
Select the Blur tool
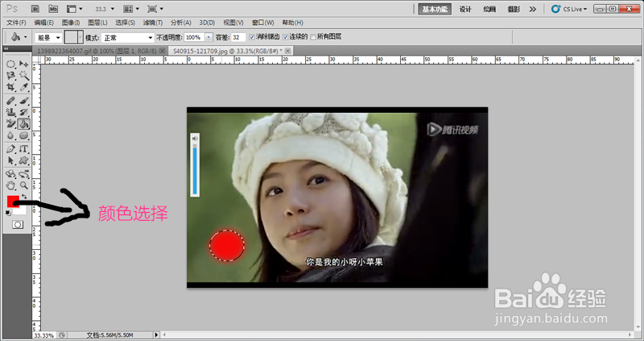(x=10, y=135)
